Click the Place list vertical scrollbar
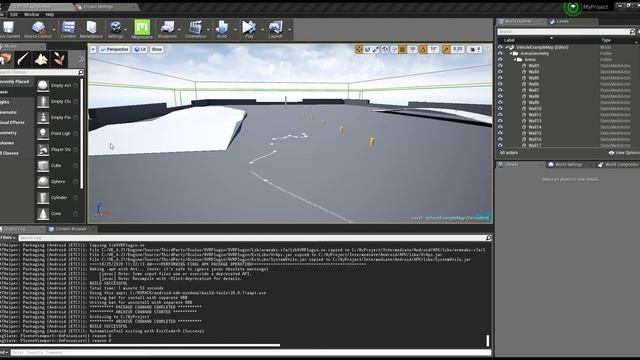 click(82, 133)
